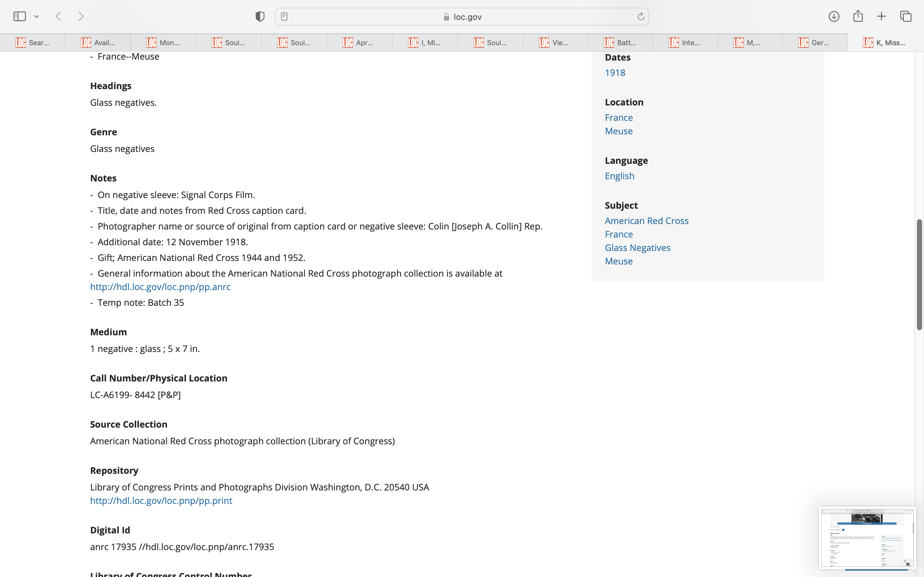The width and height of the screenshot is (924, 577).
Task: Go back with the left arrow
Action: click(58, 16)
